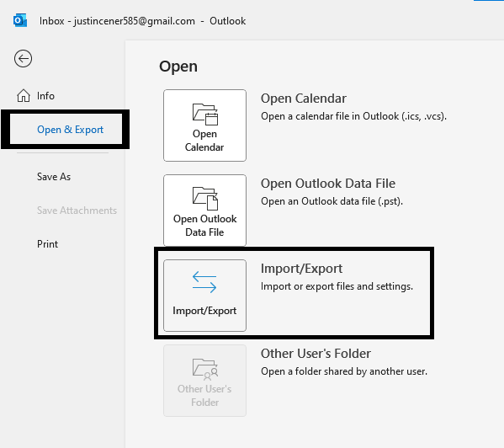
Task: Click the Outlook logo in title bar
Action: [20, 21]
